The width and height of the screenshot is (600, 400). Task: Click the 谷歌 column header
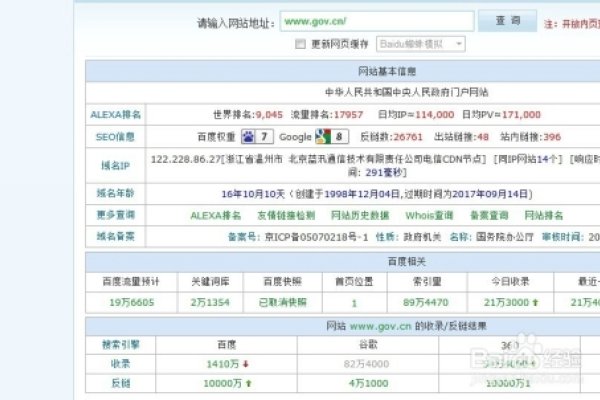[368, 345]
